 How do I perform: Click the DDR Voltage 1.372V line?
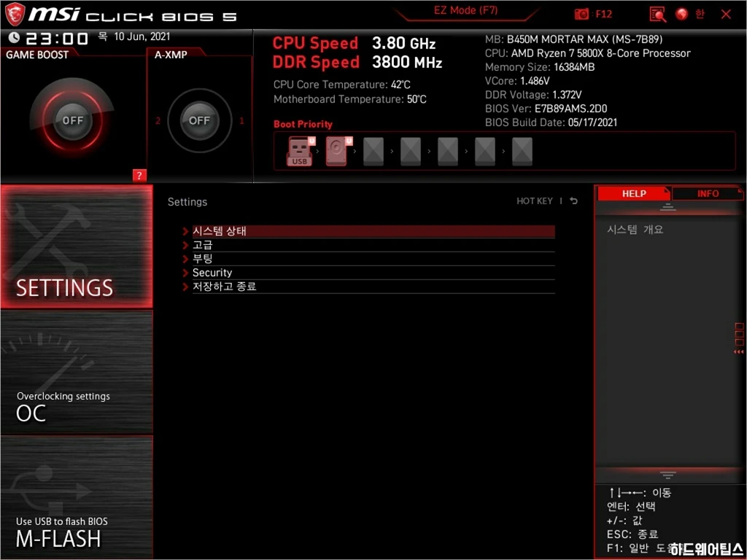533,95
